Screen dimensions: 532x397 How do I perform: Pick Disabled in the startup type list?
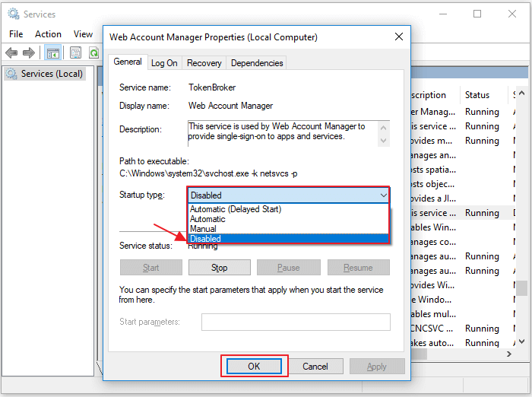pyautogui.click(x=205, y=239)
